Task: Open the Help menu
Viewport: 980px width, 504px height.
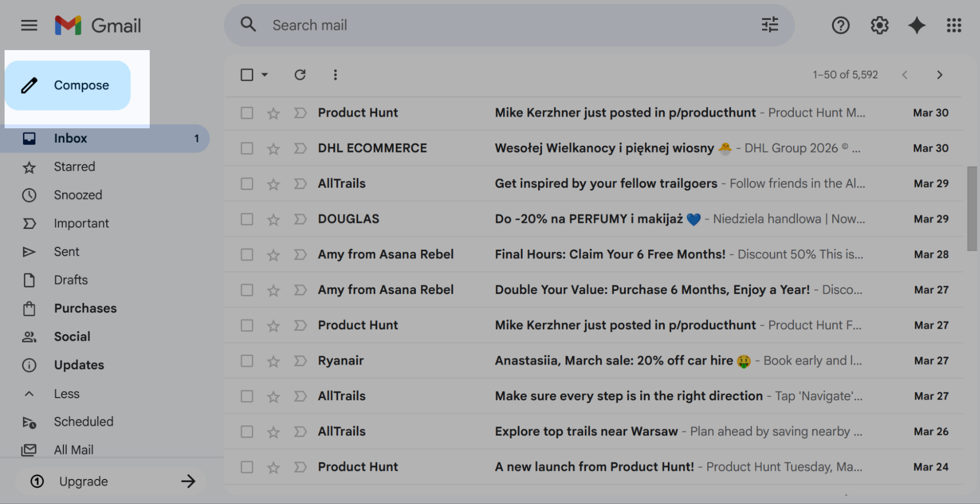Action: click(840, 25)
